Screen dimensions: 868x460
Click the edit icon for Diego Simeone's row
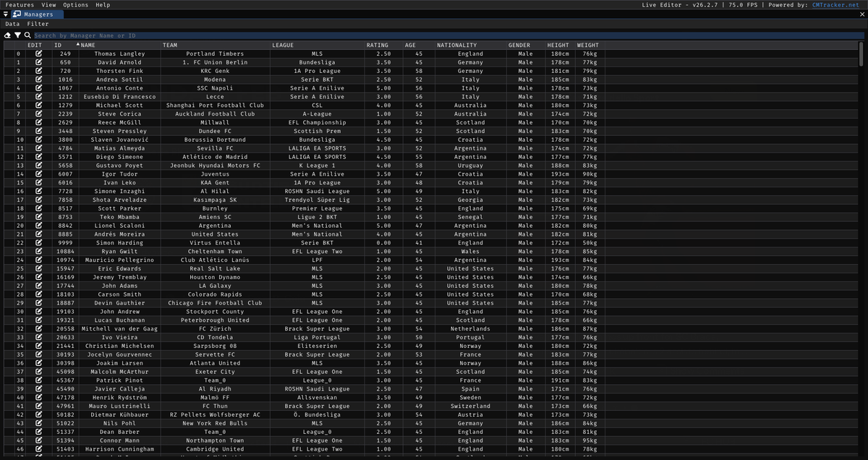pos(38,156)
